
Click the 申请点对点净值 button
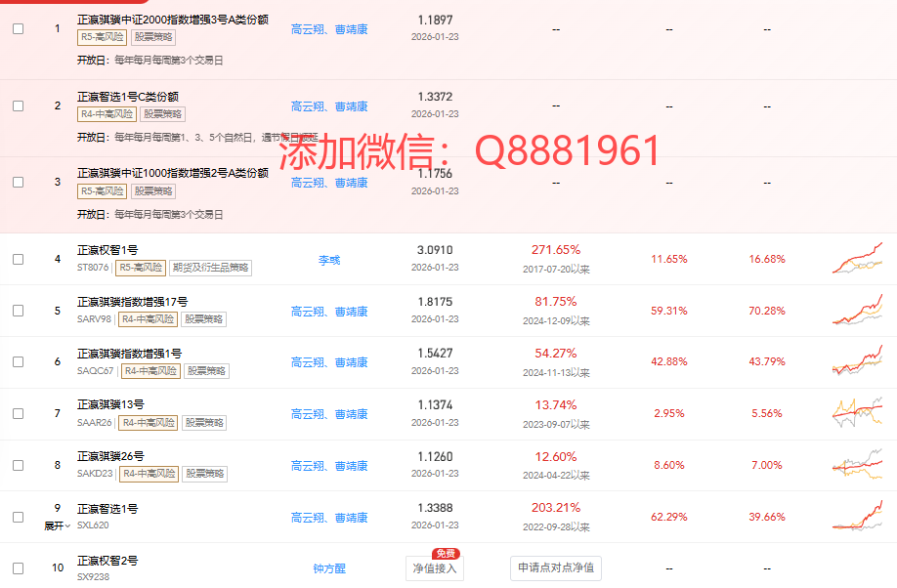coord(555,567)
